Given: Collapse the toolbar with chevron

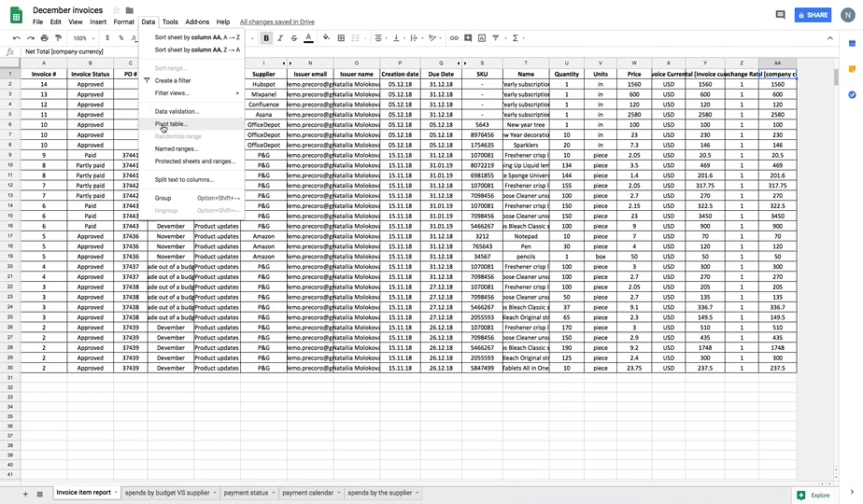Looking at the screenshot, I should click(830, 38).
